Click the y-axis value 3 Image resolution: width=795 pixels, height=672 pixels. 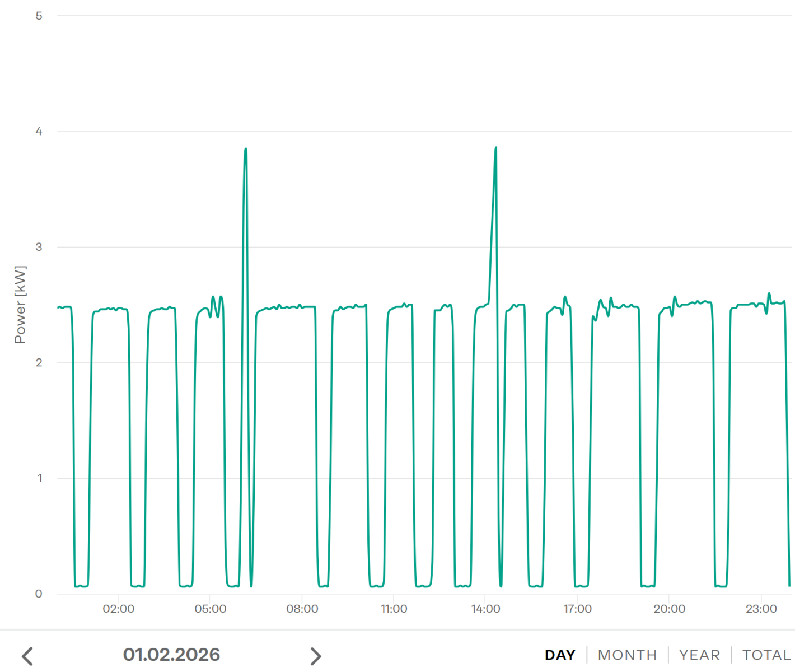[x=39, y=247]
